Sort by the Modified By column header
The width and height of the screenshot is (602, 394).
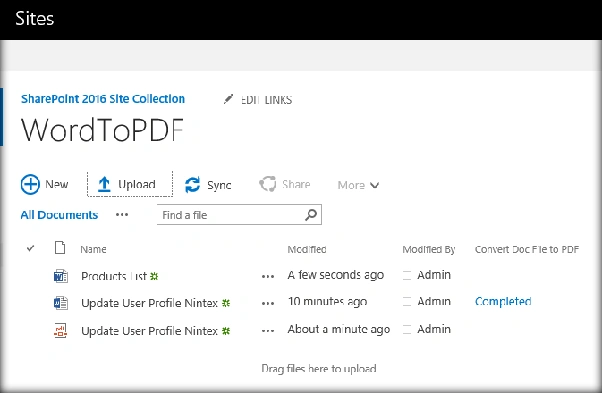point(428,250)
